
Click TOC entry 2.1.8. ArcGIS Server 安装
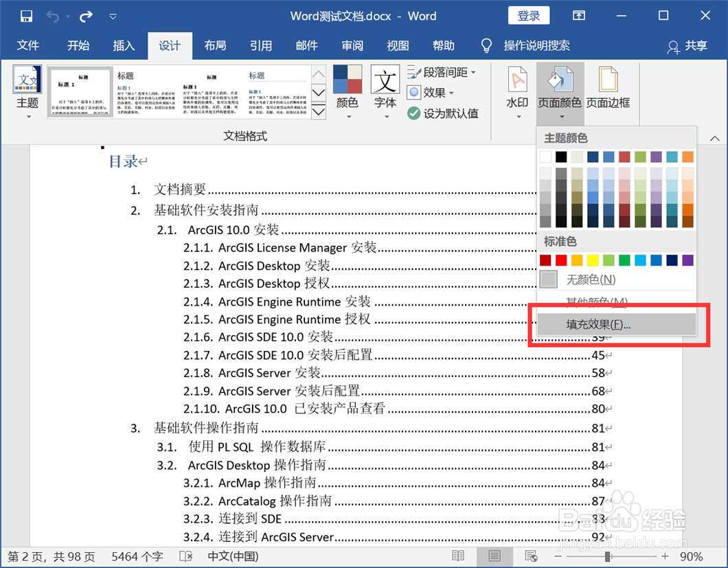coord(252,373)
